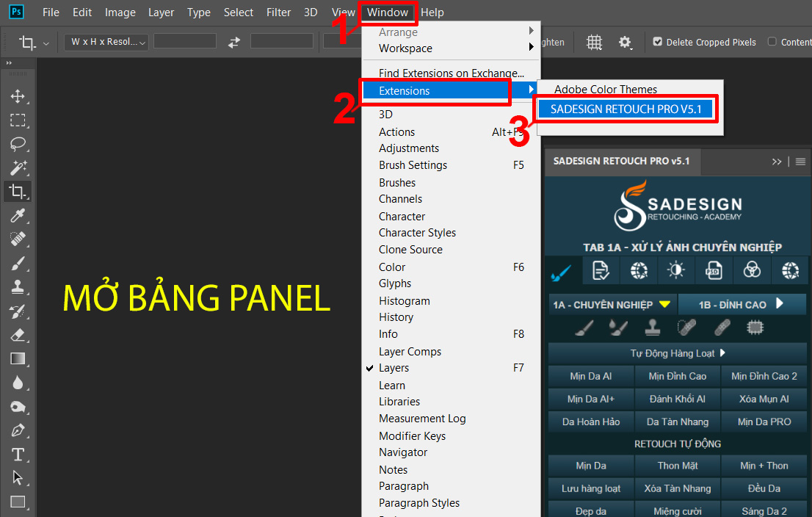Click the chip-shaped icon in SADESIGN panel
Screen dimensions: 812x517
[755, 328]
